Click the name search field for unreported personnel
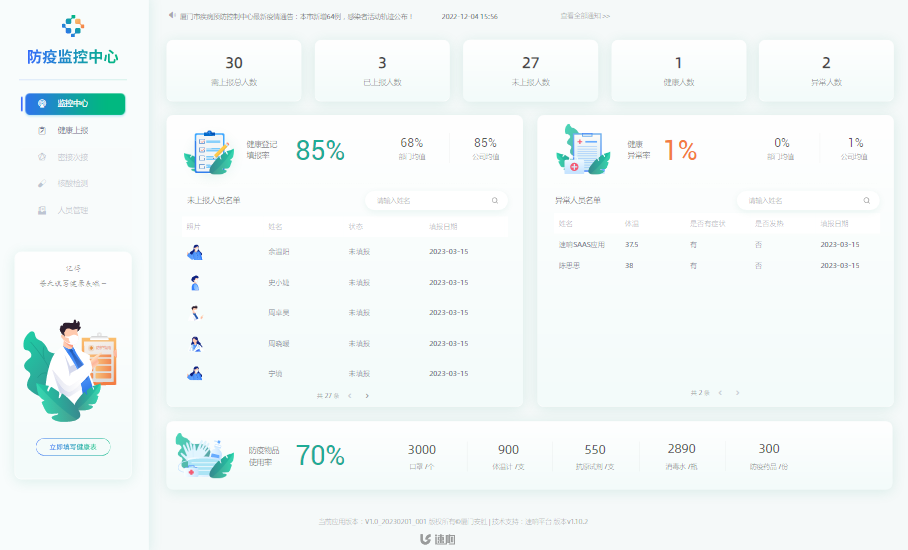 pos(430,201)
